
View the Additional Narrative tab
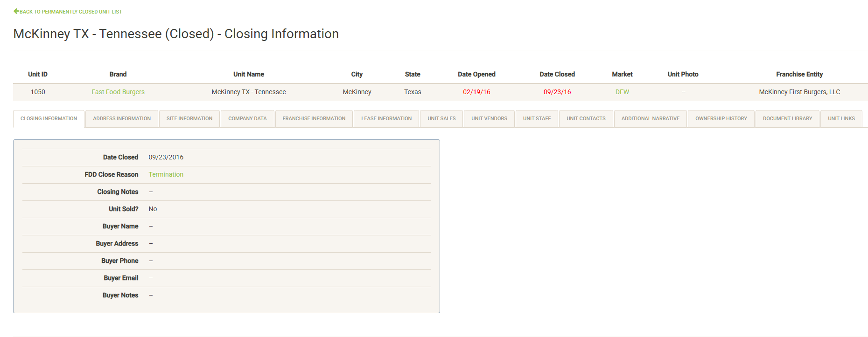(x=651, y=118)
